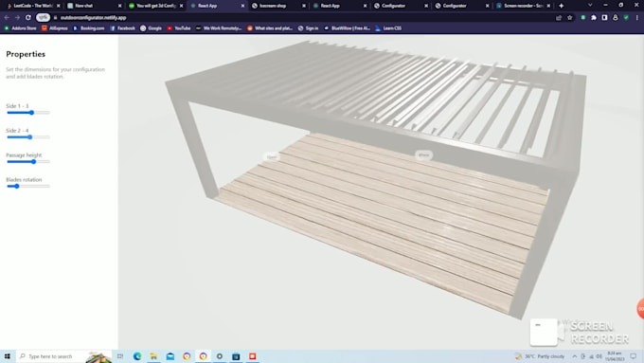Click the Blades rotation slider handle
This screenshot has height=363, width=644.
click(17, 186)
